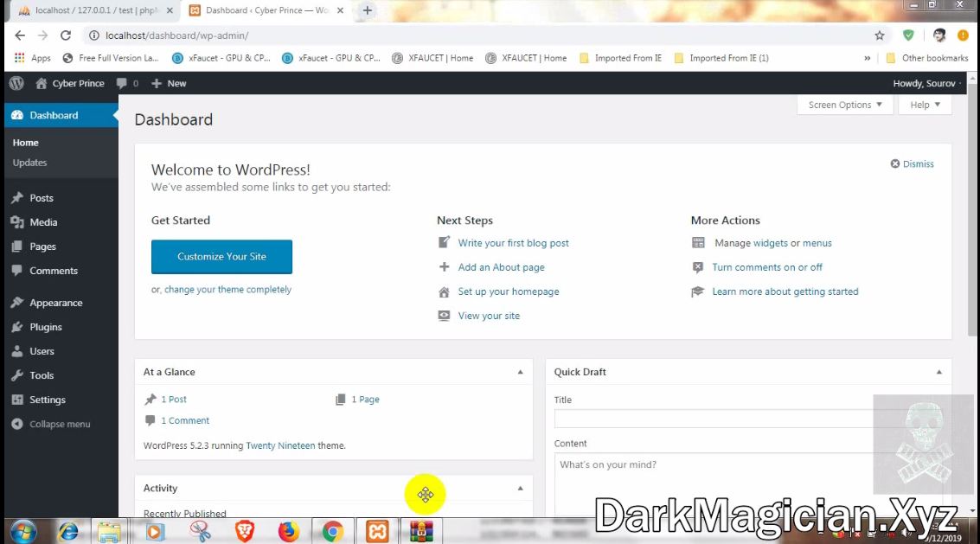
Task: Expand the Help dropdown tab
Action: point(925,105)
